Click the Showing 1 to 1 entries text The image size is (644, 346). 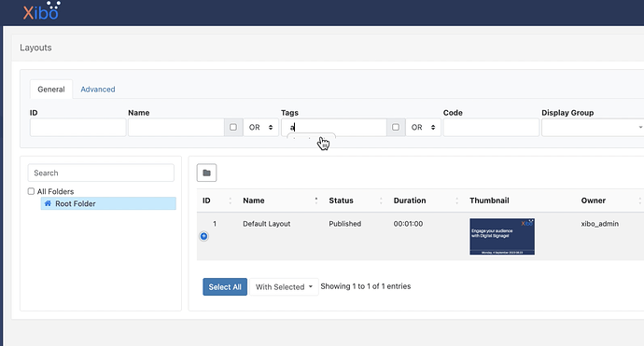pos(366,286)
